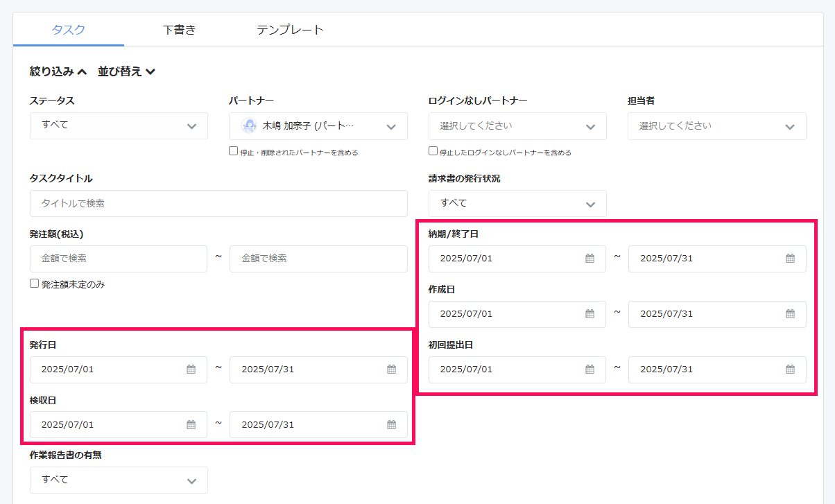Open calendar for 検収日 start date

[x=191, y=425]
